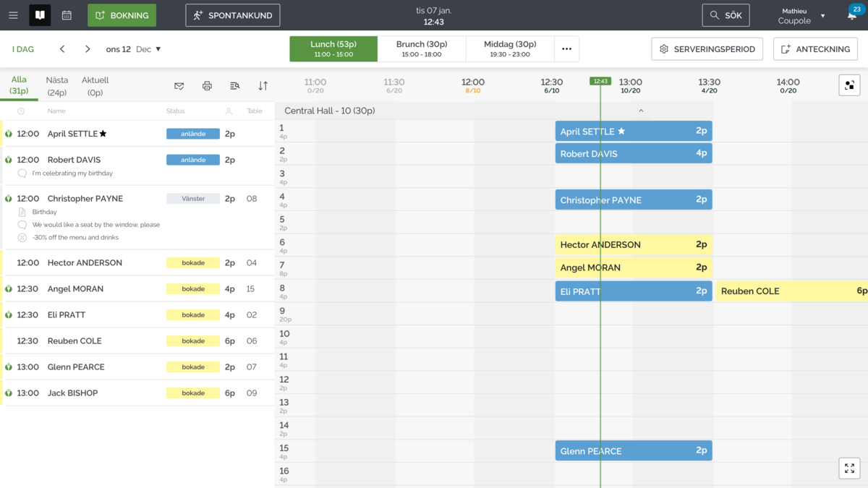Open SERVERINGSPERIOD settings
The width and height of the screenshot is (868, 488).
point(707,49)
